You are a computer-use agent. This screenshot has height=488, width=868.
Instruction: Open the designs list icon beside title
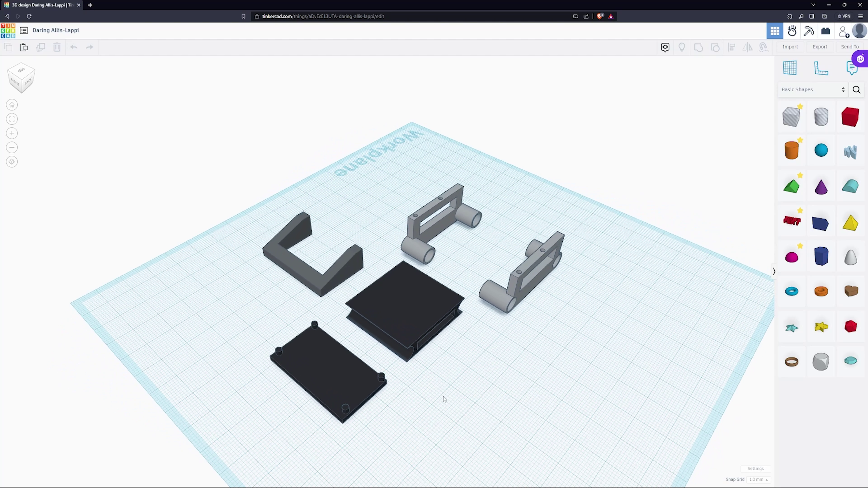point(24,30)
